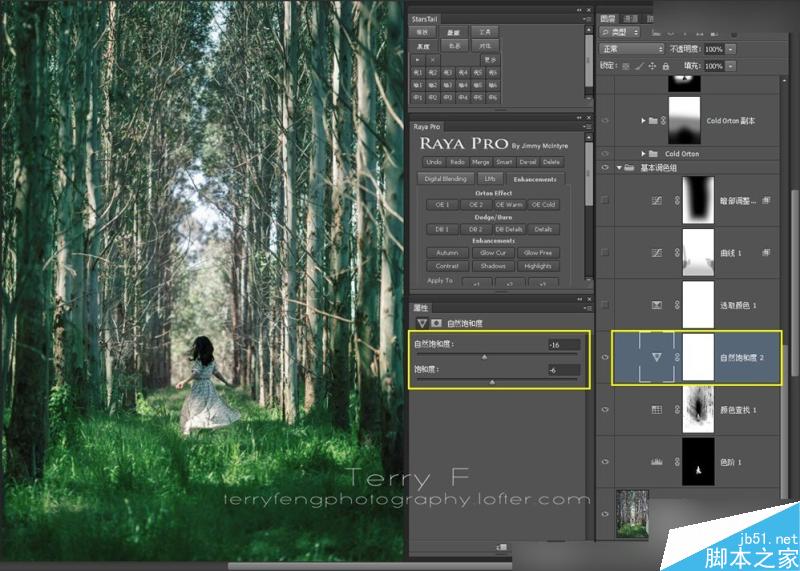Viewport: 800px width, 571px height.
Task: Open the 填充 fill arrow dropdown
Action: 731,66
